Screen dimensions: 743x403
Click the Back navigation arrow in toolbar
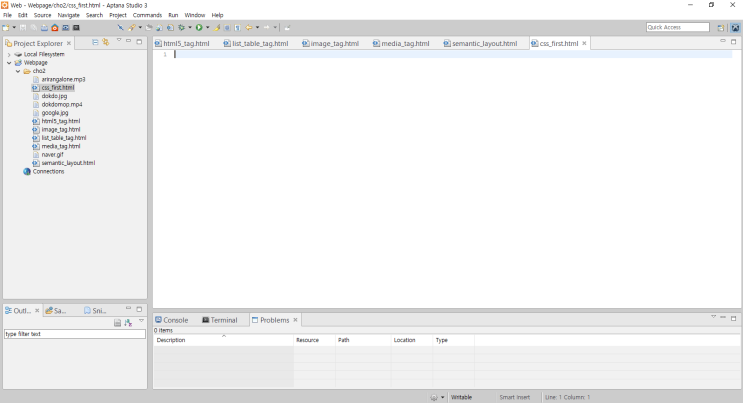(x=249, y=27)
